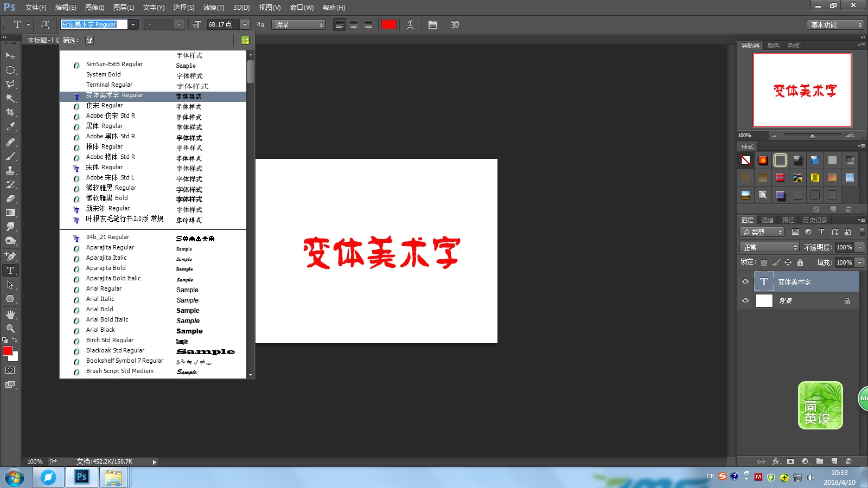The image size is (868, 488).
Task: Click the 3D button in the options bar
Action: 455,24
